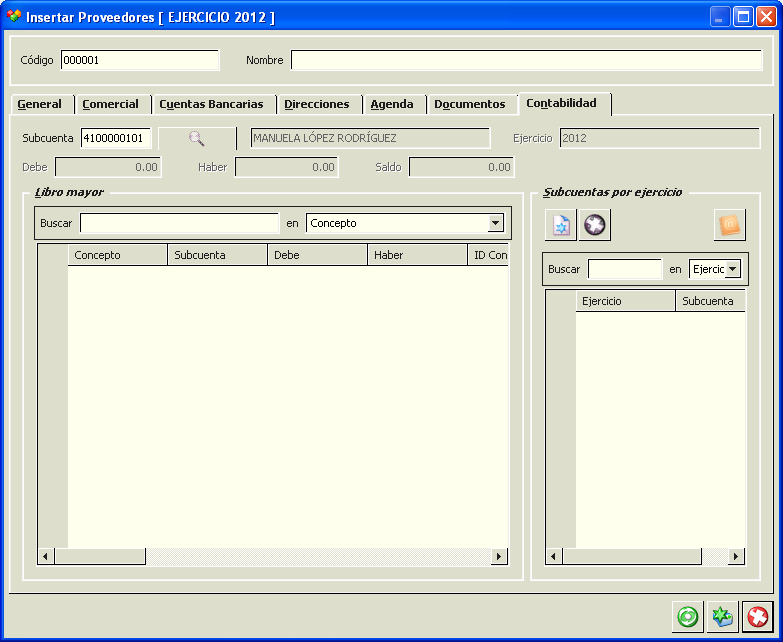Click the Subcuenta column header in Libro mayor
Screen dimensions: 783x642
click(x=217, y=255)
